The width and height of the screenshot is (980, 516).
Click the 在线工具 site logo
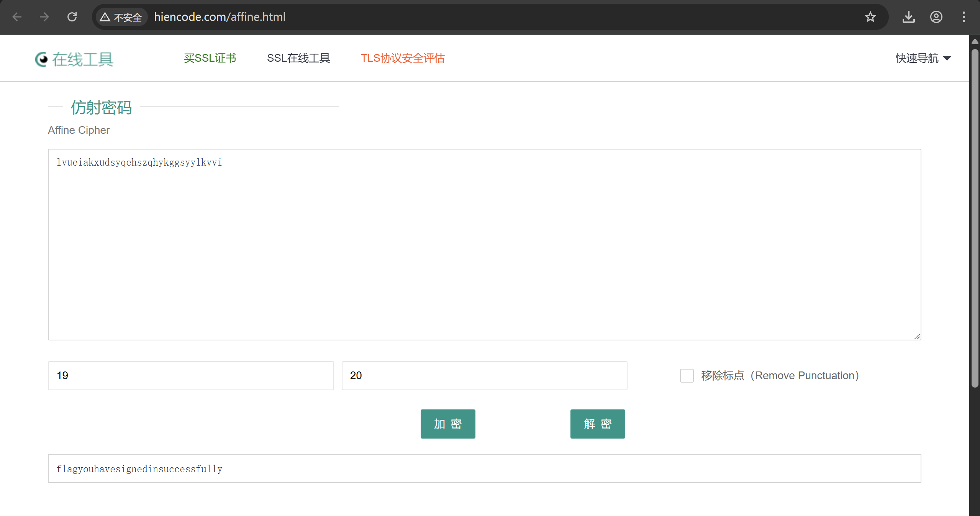tap(74, 59)
